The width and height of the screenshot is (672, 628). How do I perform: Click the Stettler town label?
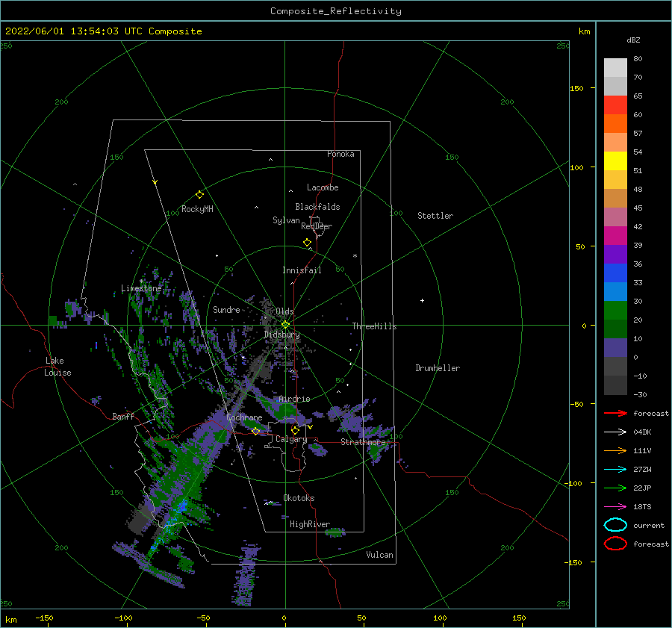[x=435, y=216]
